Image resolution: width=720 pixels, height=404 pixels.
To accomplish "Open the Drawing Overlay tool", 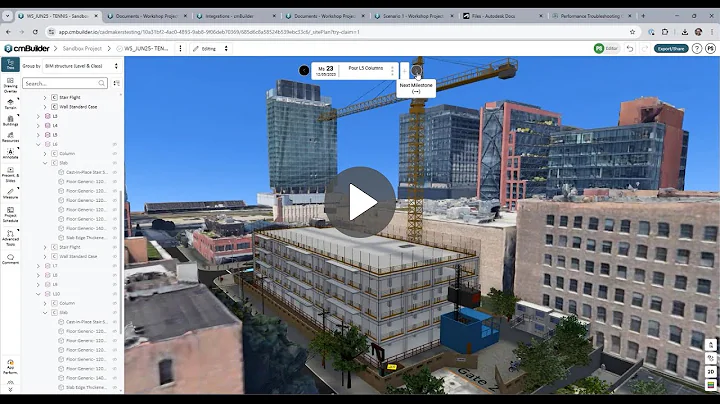I will point(10,85).
